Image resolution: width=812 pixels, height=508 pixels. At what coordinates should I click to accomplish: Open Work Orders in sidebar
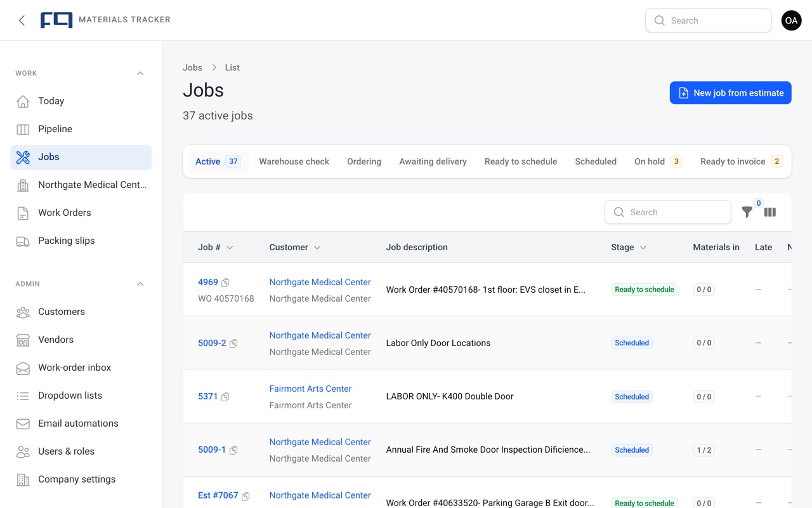point(81,213)
